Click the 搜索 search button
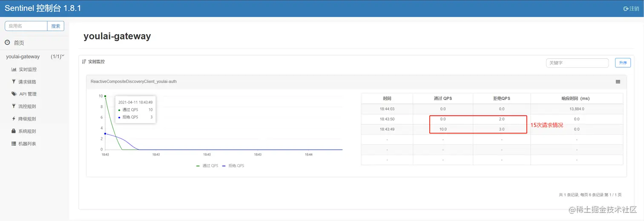 56,26
